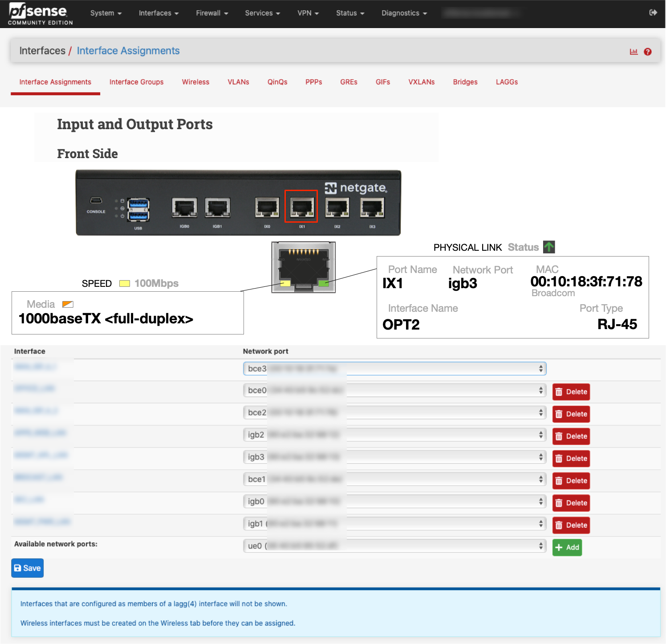Open the Status menu

350,13
